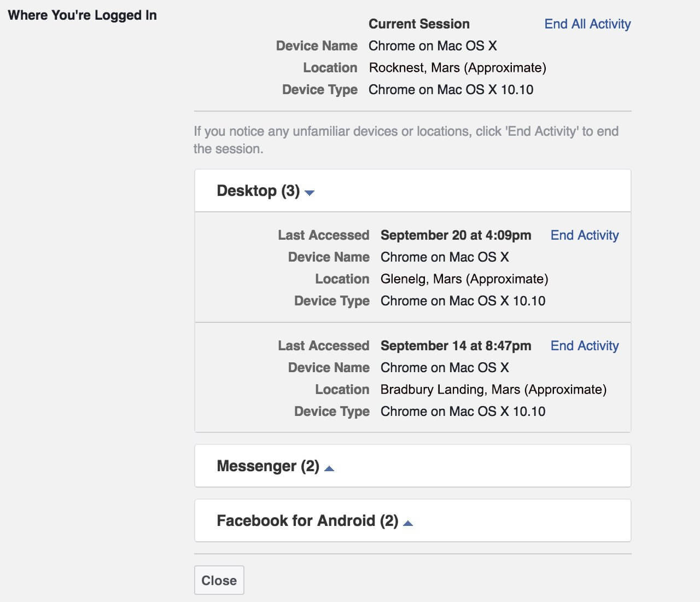Screen dimensions: 700x602
Task: End Activity for the September 20 session
Action: click(585, 235)
